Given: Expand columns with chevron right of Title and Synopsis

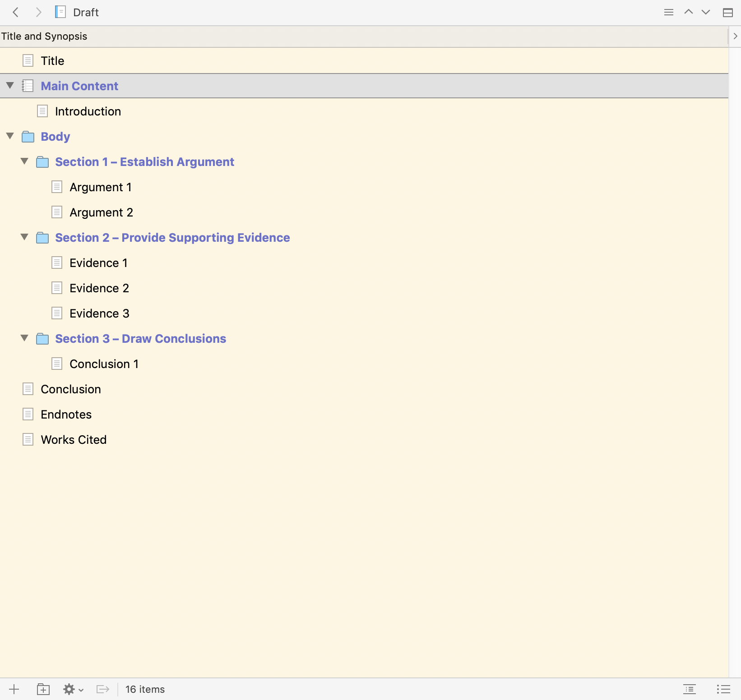Looking at the screenshot, I should point(736,36).
